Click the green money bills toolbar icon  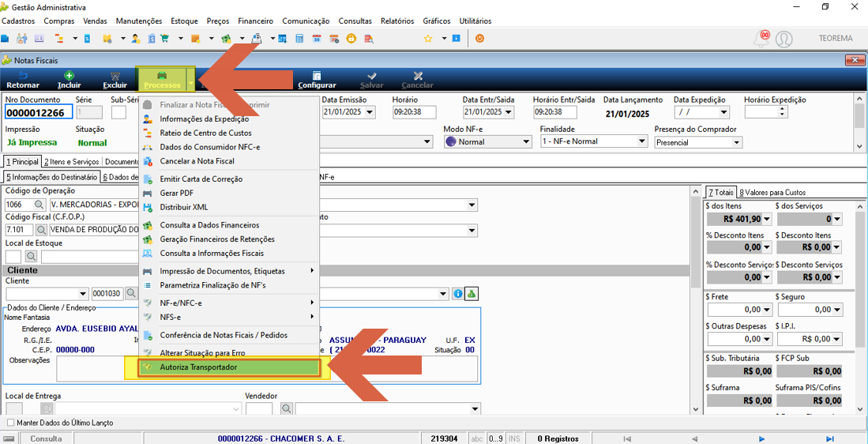pyautogui.click(x=225, y=39)
